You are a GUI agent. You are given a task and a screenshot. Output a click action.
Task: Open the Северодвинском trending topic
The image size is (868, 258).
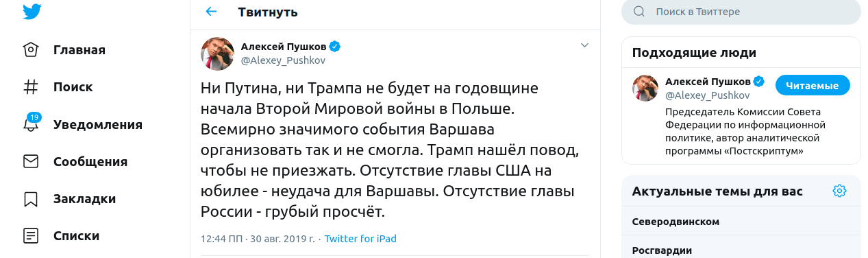coord(675,222)
